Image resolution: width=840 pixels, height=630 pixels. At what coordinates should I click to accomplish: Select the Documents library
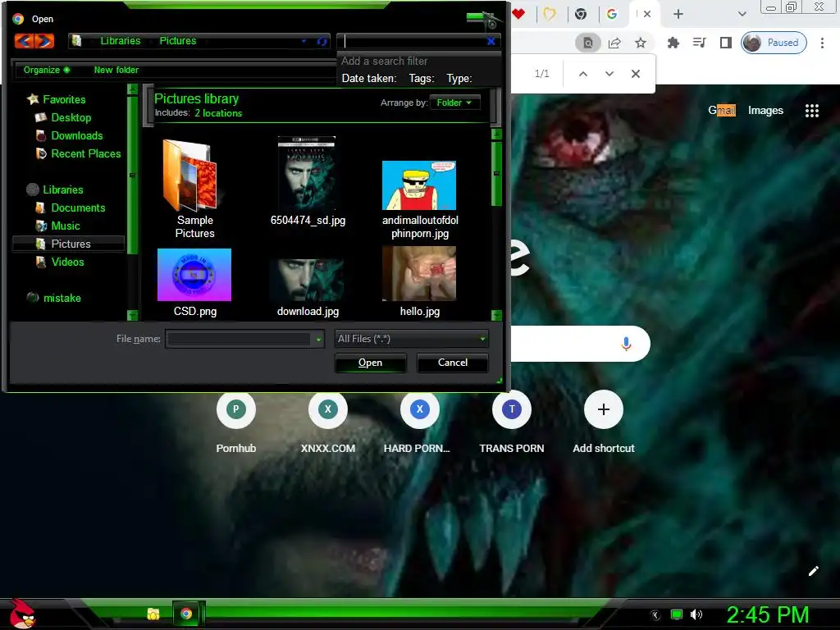78,208
